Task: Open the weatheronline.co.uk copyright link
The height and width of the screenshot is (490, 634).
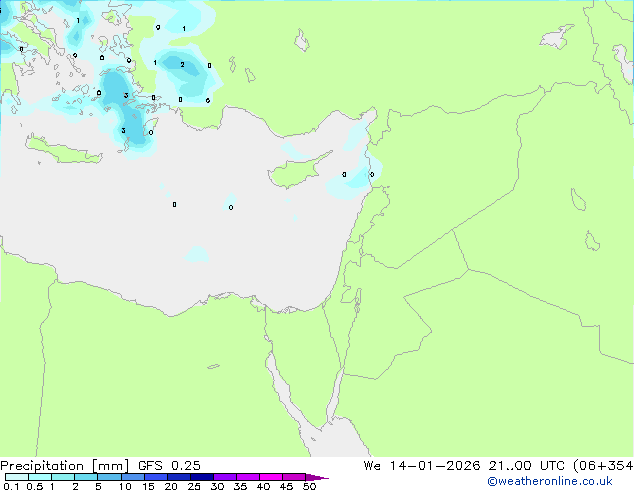Action: pyautogui.click(x=549, y=481)
